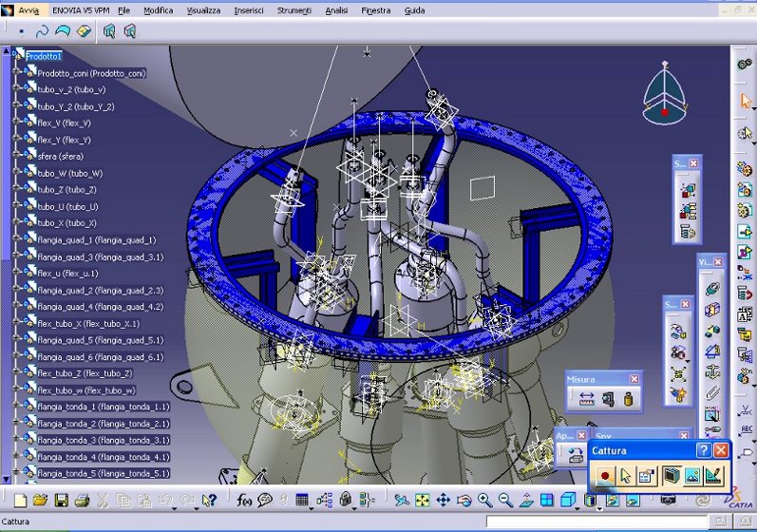Click the Spline curve tool in top toolbar
The width and height of the screenshot is (757, 532).
pyautogui.click(x=42, y=32)
